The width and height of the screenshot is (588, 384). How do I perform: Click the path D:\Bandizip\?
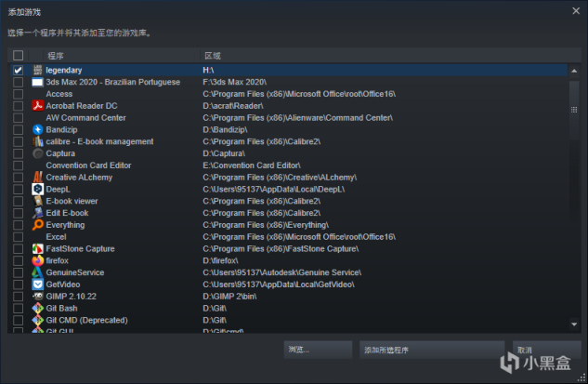pyautogui.click(x=225, y=130)
